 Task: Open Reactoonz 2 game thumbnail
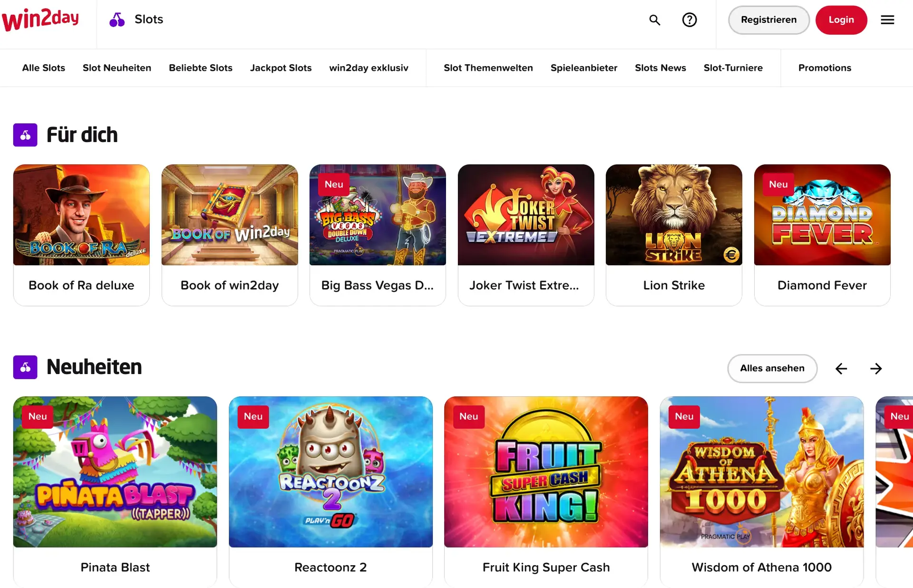pyautogui.click(x=330, y=472)
